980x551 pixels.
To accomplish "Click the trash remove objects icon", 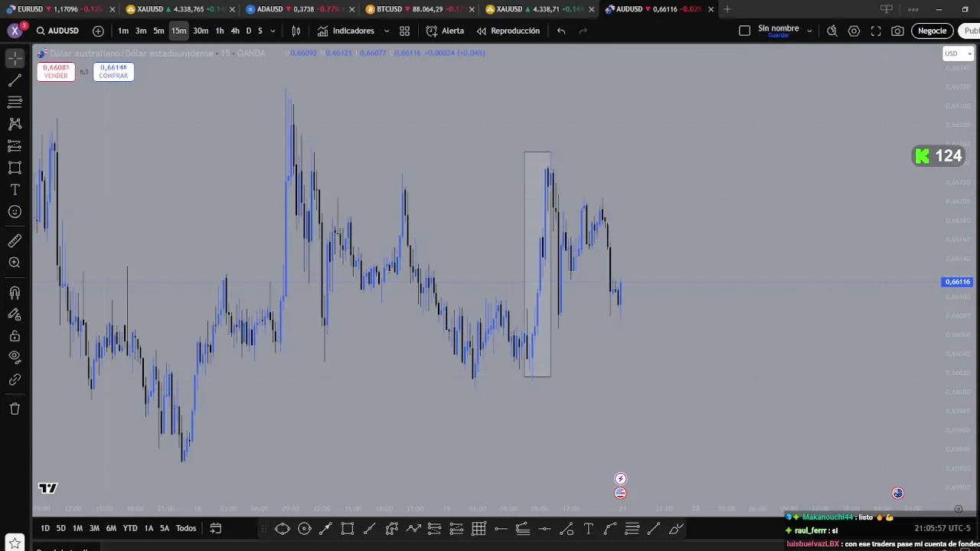I will (15, 409).
